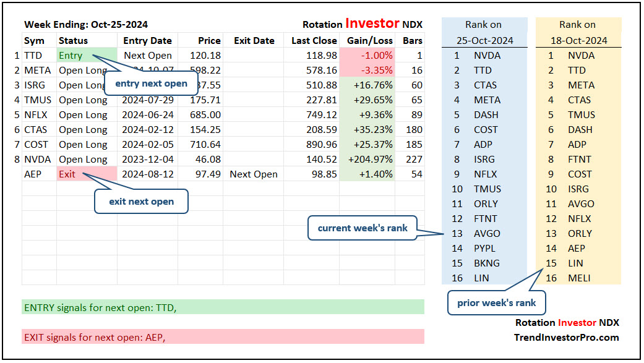Select the TMUS price 175.71

pyautogui.click(x=205, y=100)
